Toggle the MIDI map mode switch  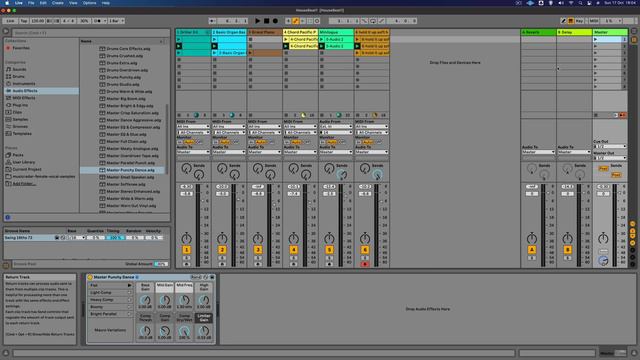coord(594,21)
